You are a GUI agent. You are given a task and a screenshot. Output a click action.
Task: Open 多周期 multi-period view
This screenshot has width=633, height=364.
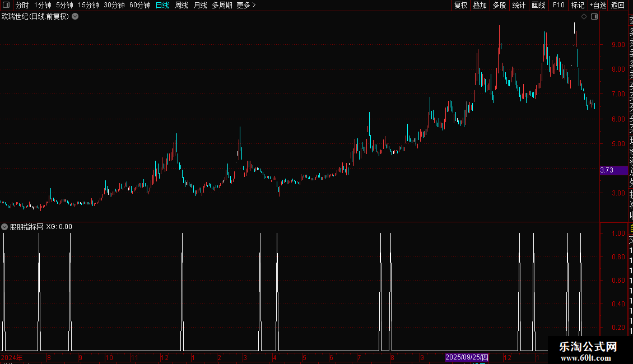[222, 5]
